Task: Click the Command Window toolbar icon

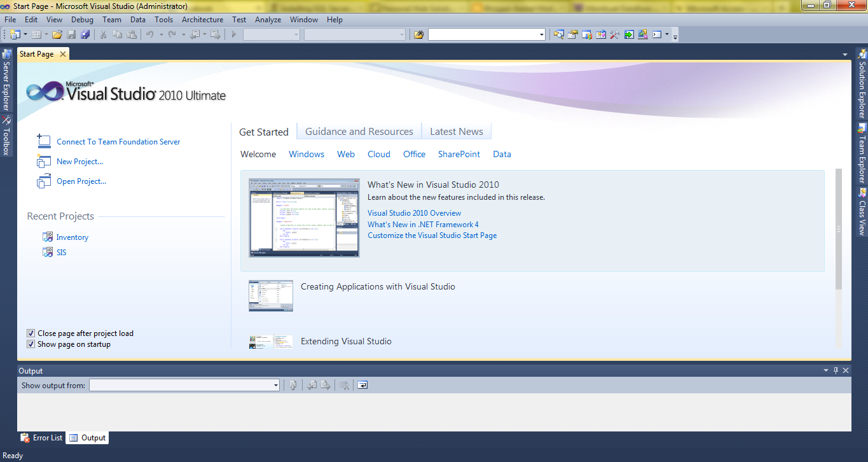Action: [658, 34]
